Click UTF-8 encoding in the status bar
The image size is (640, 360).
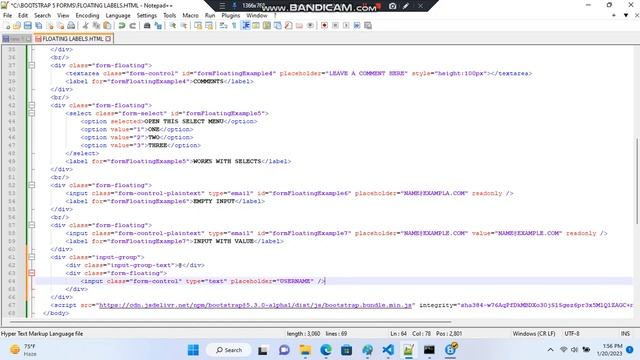tap(572, 333)
